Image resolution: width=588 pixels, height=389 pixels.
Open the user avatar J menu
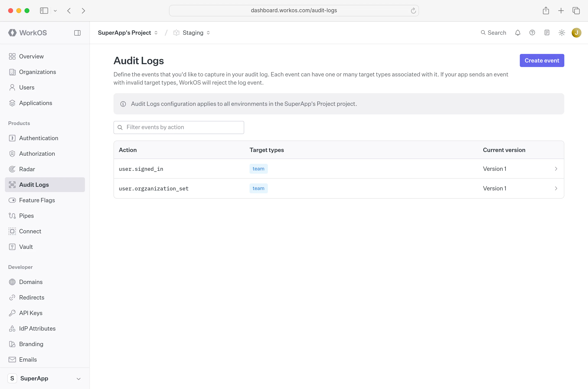click(576, 33)
